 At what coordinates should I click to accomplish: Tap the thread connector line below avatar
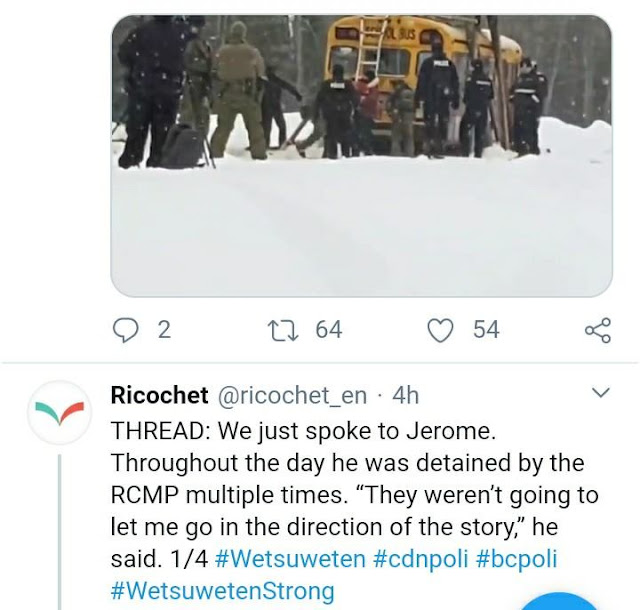[60, 532]
